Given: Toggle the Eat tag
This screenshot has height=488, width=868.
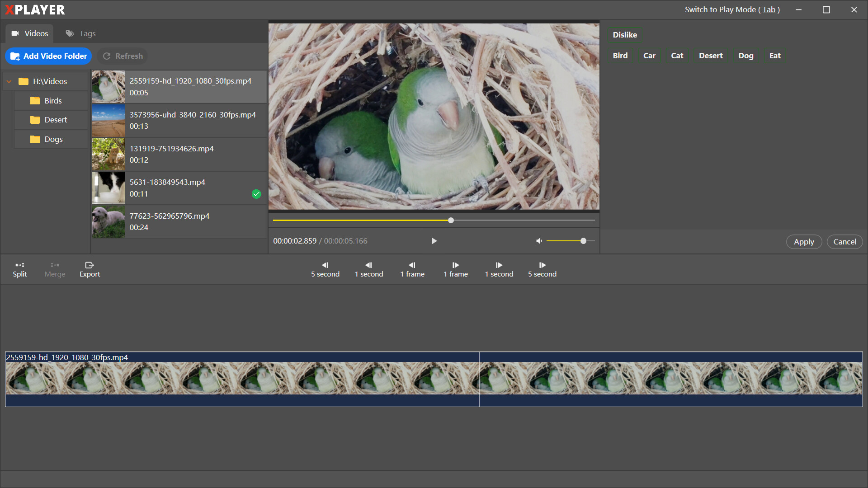Looking at the screenshot, I should pos(775,56).
